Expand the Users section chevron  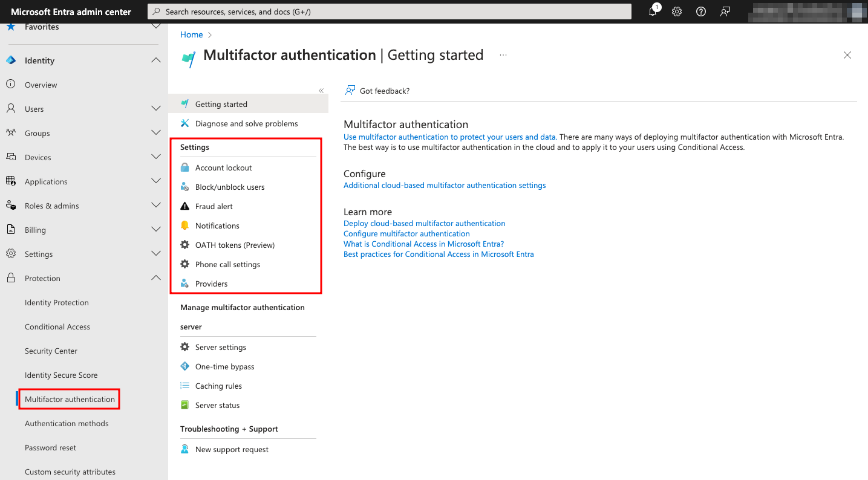pos(156,109)
